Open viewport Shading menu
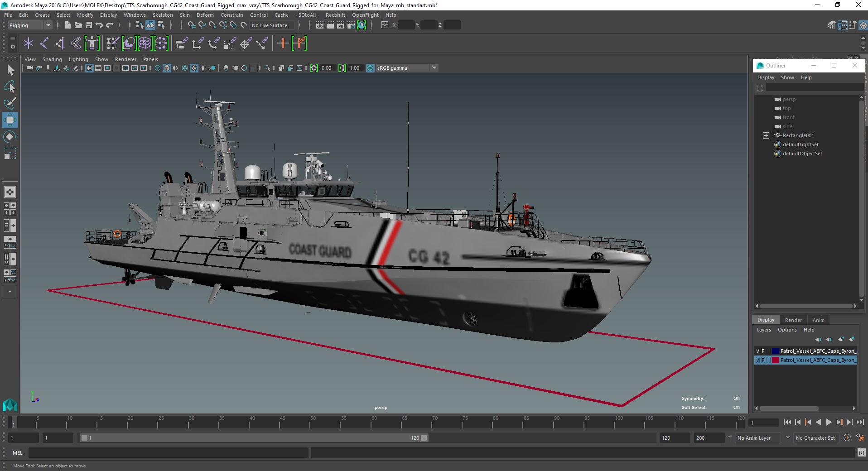 [52, 59]
